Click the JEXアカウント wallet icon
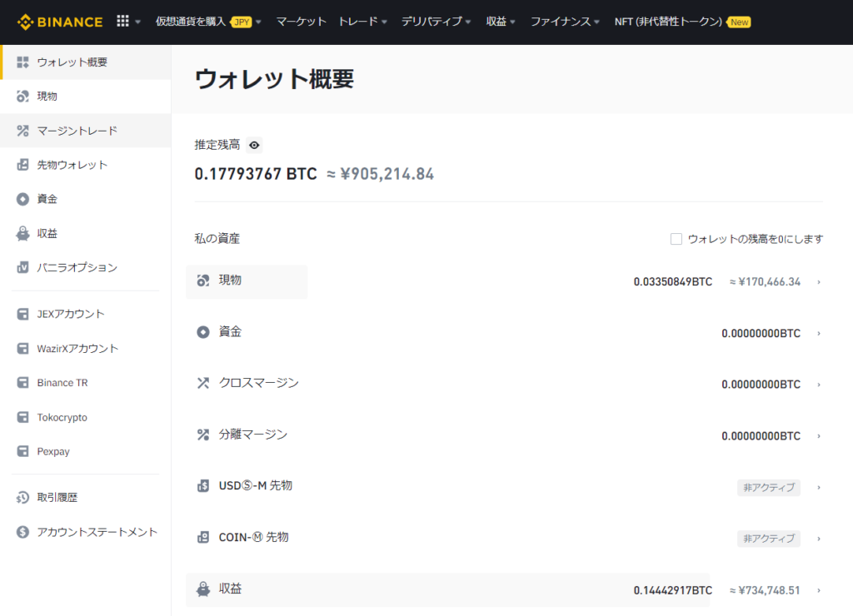Viewport: 853px width, 616px height. (23, 315)
